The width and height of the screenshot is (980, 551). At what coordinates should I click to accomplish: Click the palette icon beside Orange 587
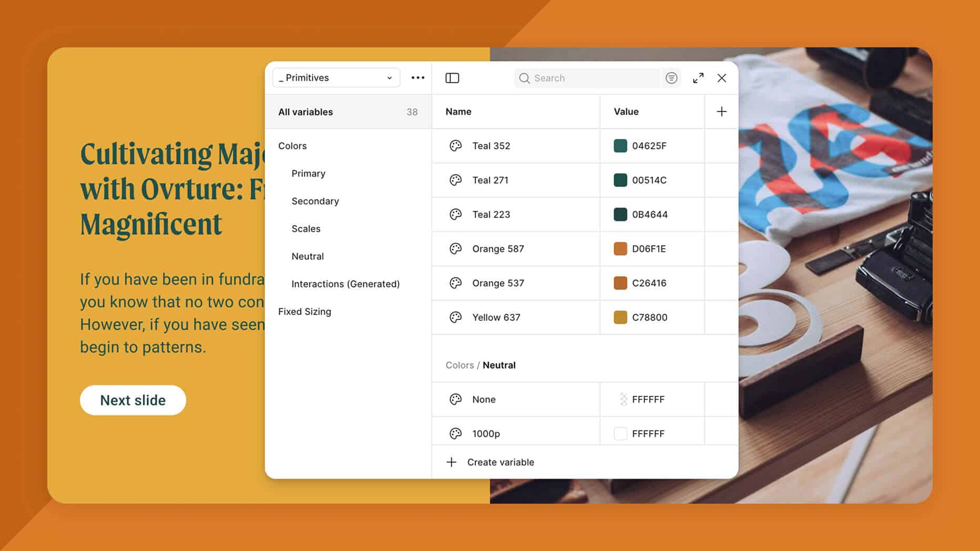(455, 249)
